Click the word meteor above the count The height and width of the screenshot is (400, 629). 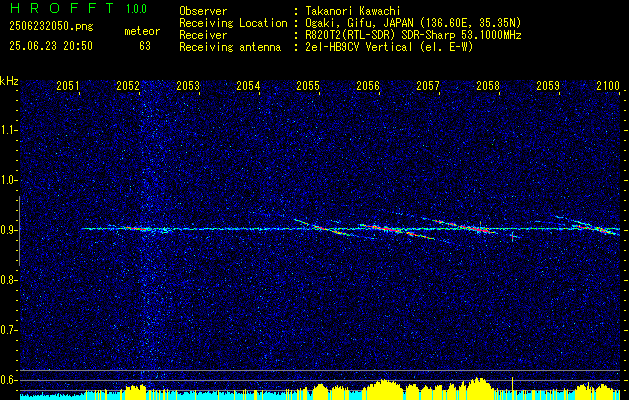click(142, 31)
